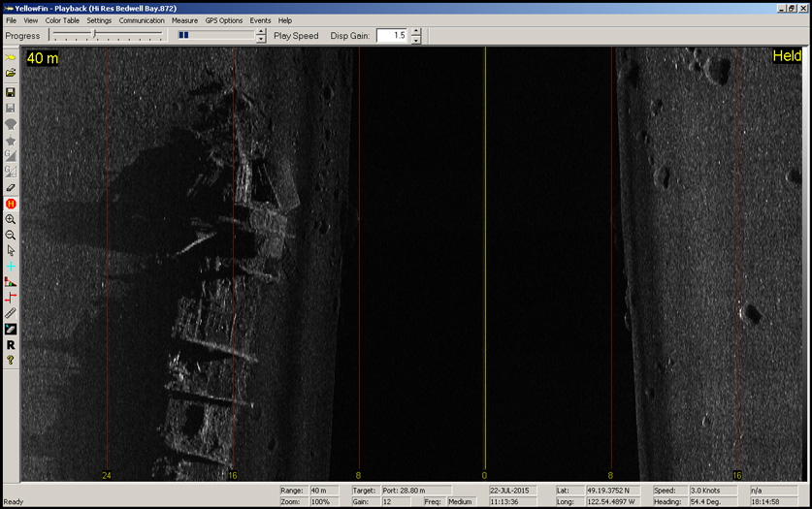
Task: Click the save floppy disk icon
Action: (11, 92)
